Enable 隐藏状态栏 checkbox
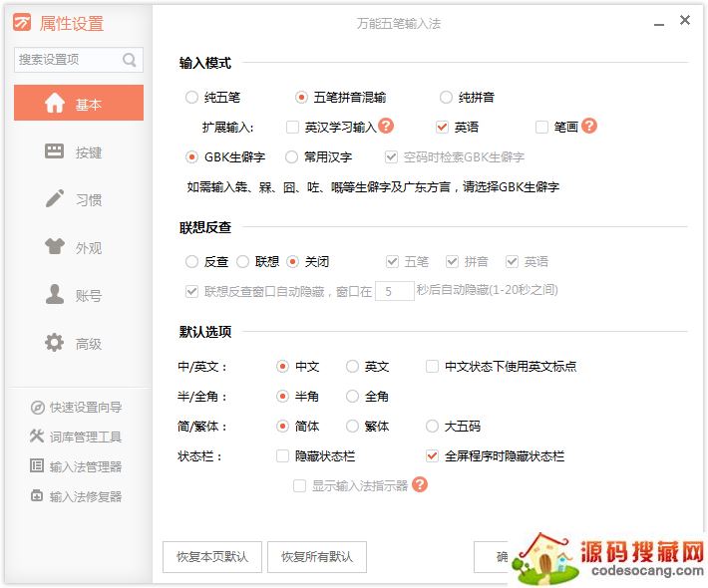This screenshot has height=588, width=708. [x=282, y=456]
